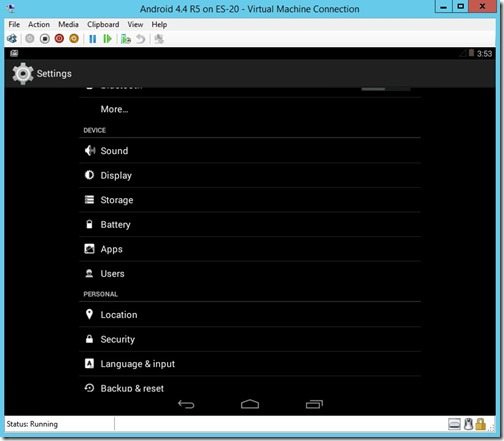Click the Ctrl+Alt+Delete toolbar icon
The height and width of the screenshot is (441, 504).
[12, 39]
